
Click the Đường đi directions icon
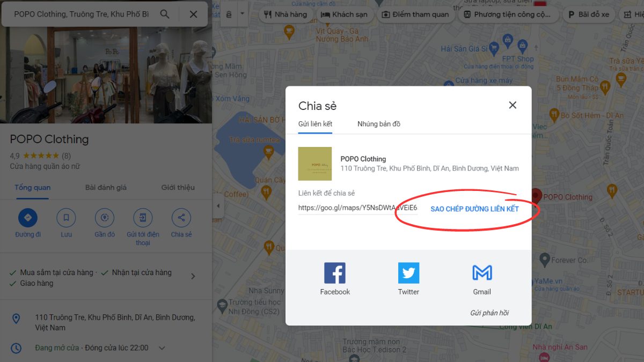(x=28, y=218)
